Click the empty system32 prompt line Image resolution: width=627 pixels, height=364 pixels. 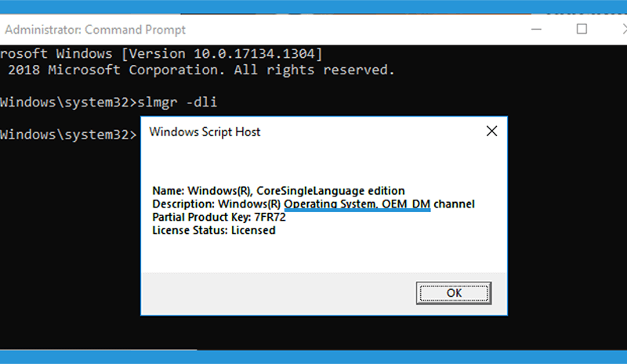coord(68,135)
